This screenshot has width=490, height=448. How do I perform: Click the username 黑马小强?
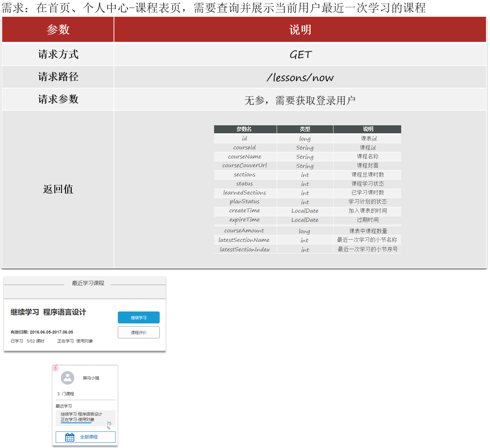coord(91,378)
